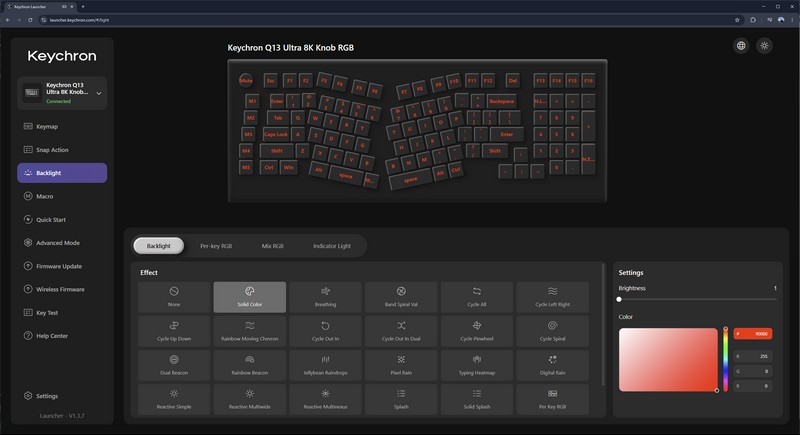Open the Wireless Firmware page
800x435 pixels.
(62, 289)
